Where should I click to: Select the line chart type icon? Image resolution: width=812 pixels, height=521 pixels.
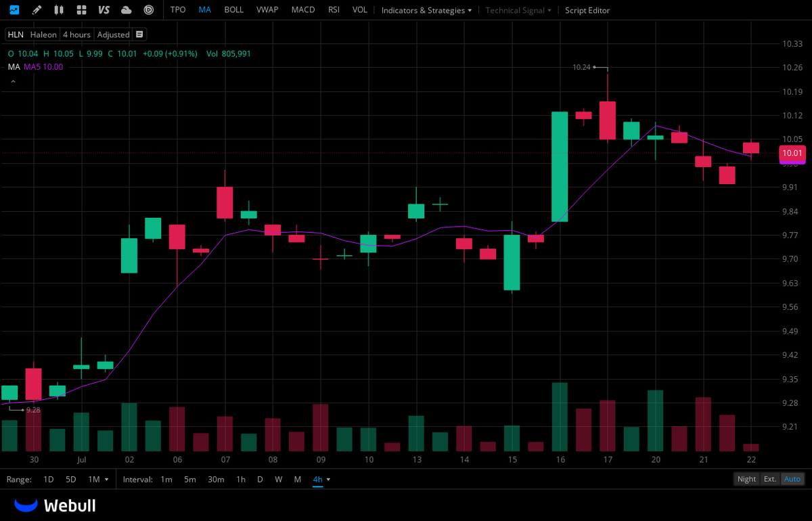(14, 10)
